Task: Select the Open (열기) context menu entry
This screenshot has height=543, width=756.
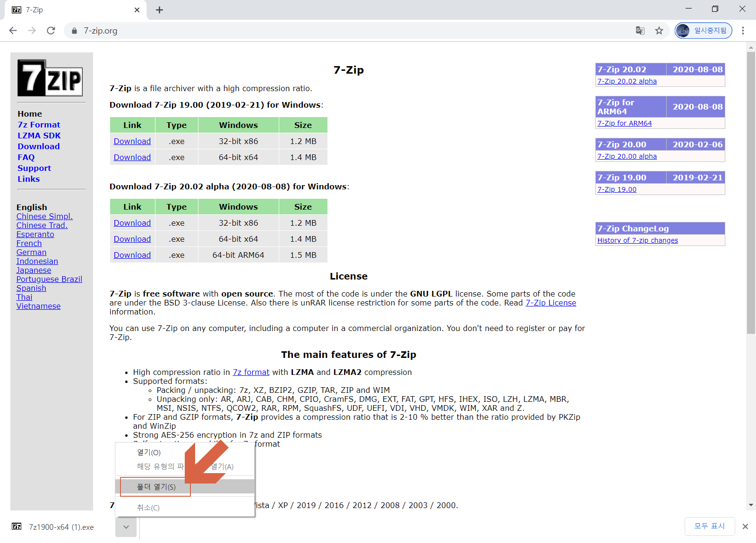Action: [x=185, y=452]
